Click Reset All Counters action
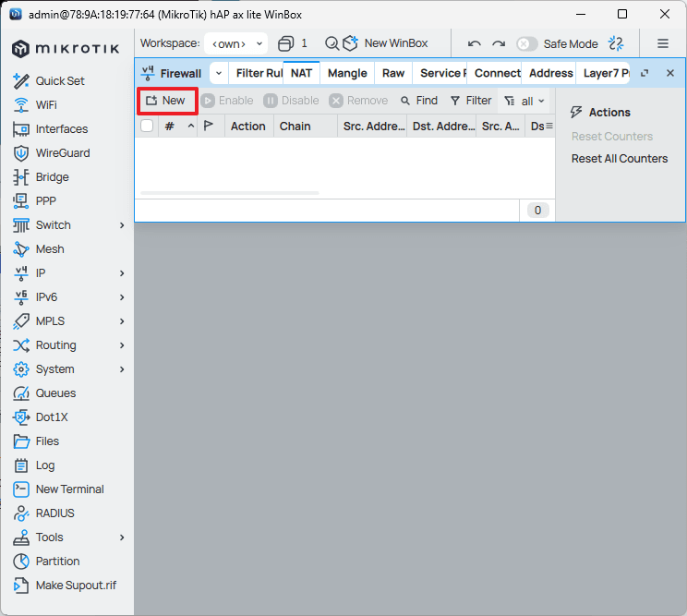687x616 pixels. pyautogui.click(x=619, y=159)
